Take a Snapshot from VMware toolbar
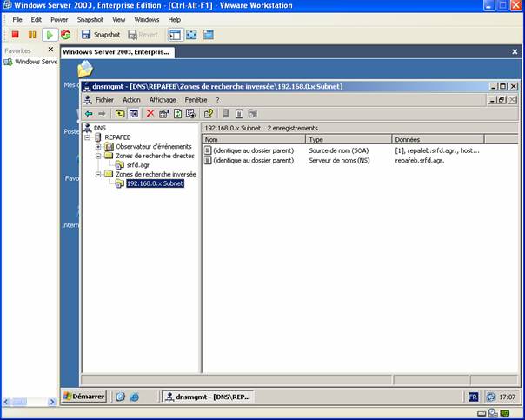The height and width of the screenshot is (420, 525). pos(101,35)
